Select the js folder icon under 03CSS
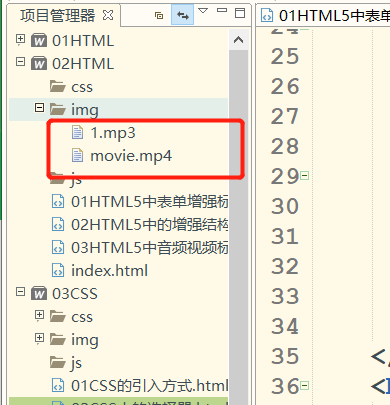 coord(58,362)
